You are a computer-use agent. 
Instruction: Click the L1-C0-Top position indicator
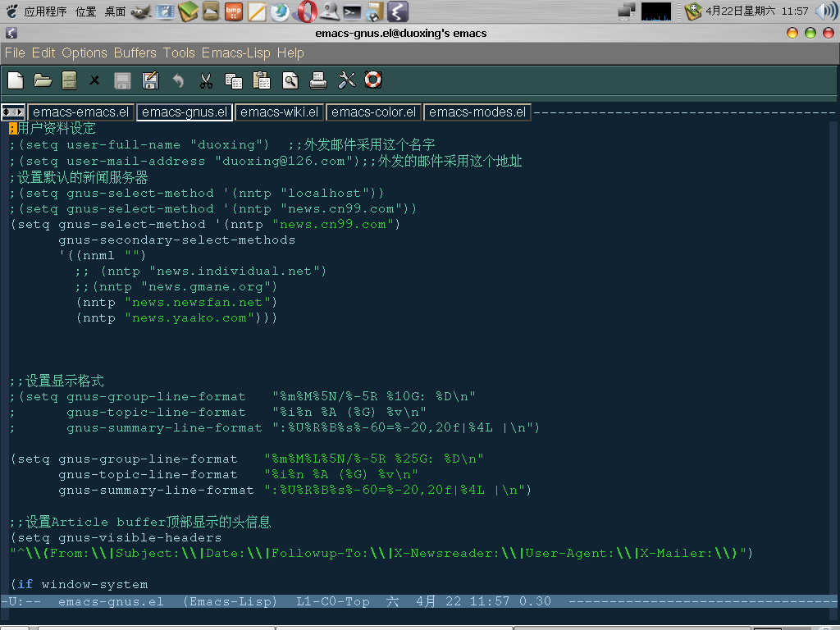click(333, 601)
